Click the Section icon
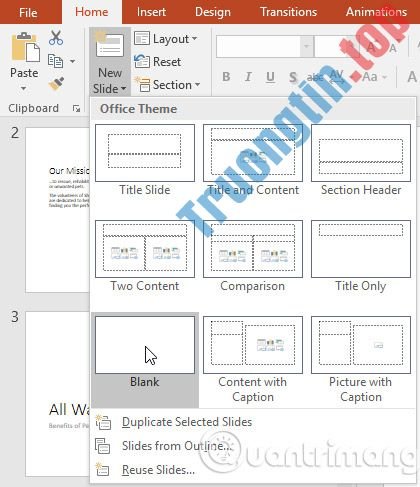 point(142,84)
